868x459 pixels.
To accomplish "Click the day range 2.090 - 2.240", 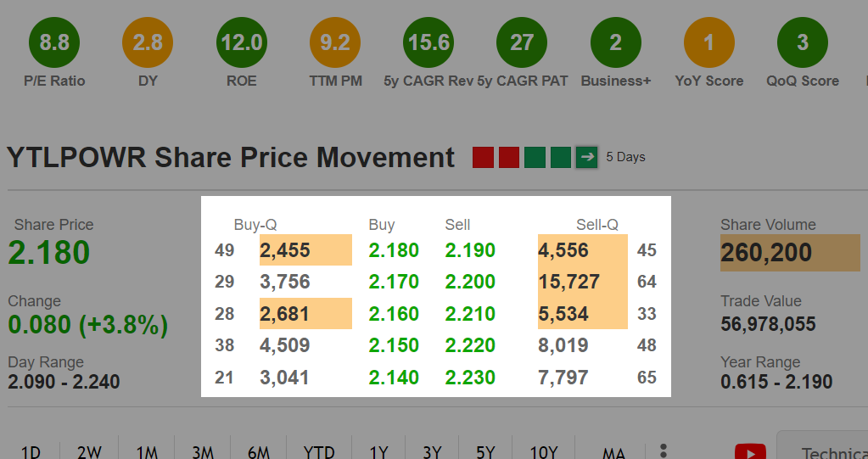I will [64, 382].
